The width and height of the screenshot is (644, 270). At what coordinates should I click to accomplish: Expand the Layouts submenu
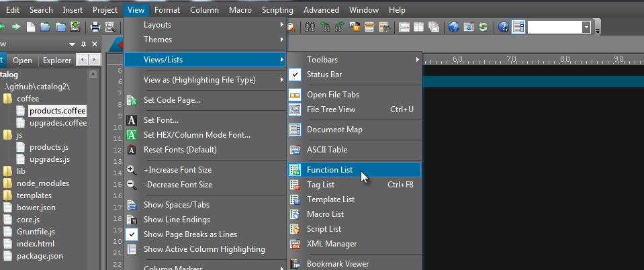(205, 25)
